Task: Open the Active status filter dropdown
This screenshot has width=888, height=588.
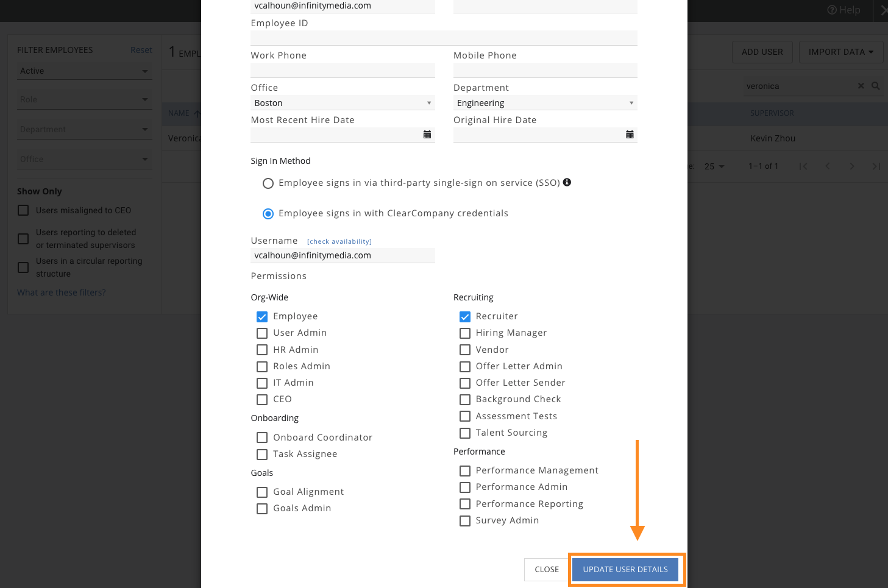Action: click(x=84, y=71)
